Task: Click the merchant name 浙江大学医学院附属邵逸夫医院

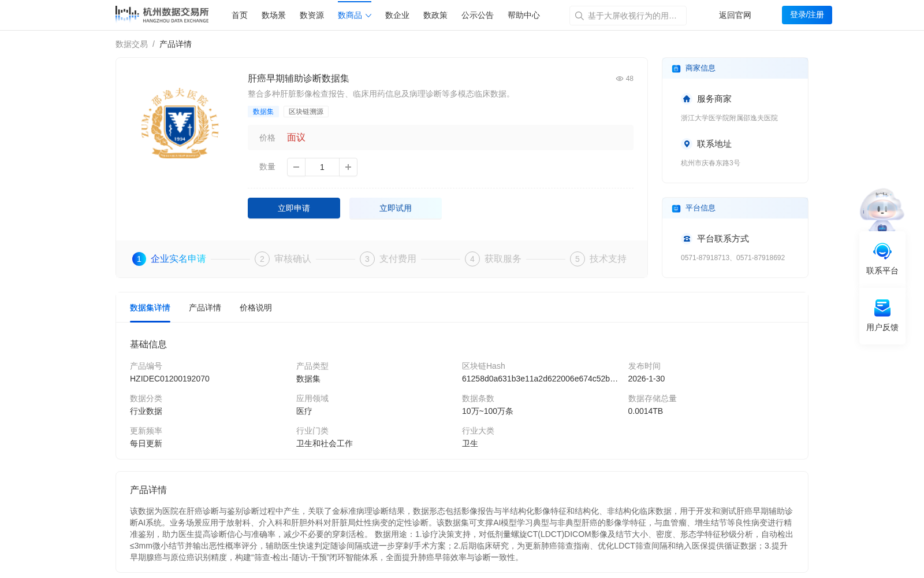Action: [729, 118]
